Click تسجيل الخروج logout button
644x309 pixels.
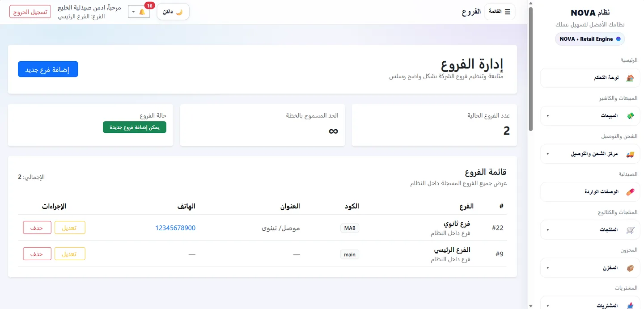(30, 12)
